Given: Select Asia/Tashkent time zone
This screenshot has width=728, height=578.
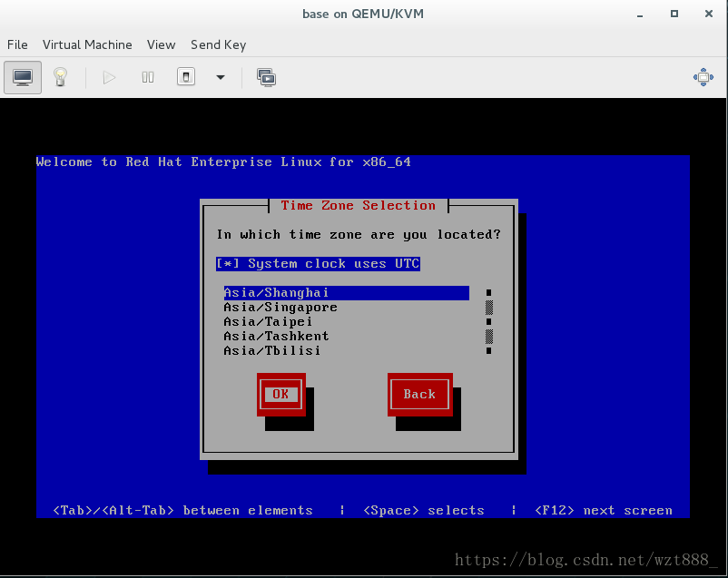Looking at the screenshot, I should pos(347,336).
